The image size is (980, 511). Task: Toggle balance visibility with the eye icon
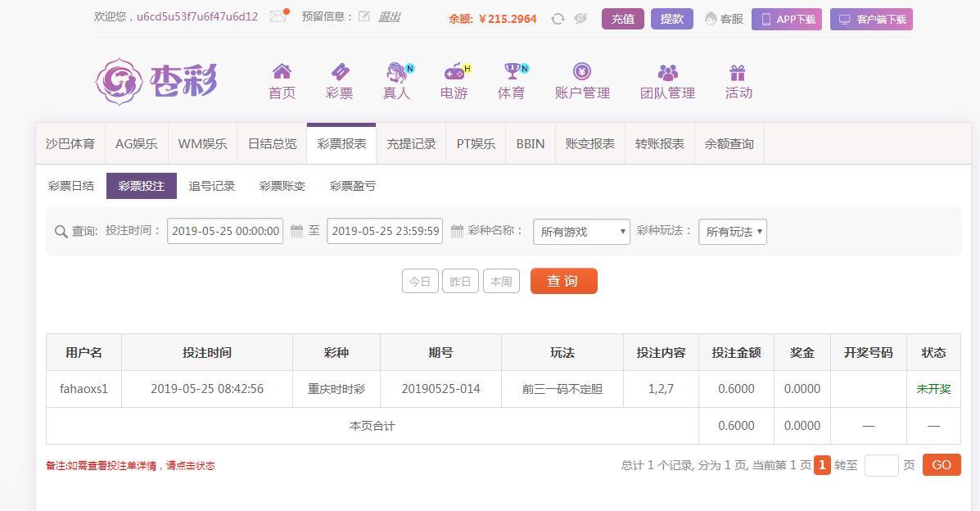click(x=580, y=19)
